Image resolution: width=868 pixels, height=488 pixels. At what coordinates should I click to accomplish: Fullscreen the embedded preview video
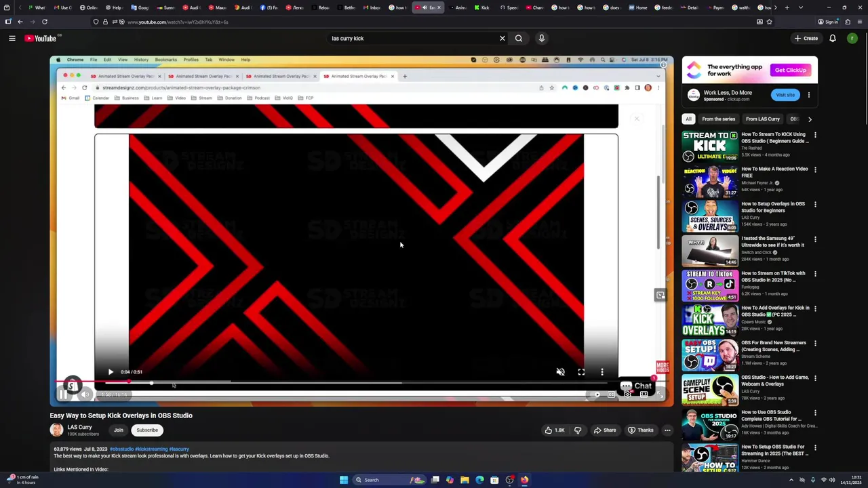point(581,371)
